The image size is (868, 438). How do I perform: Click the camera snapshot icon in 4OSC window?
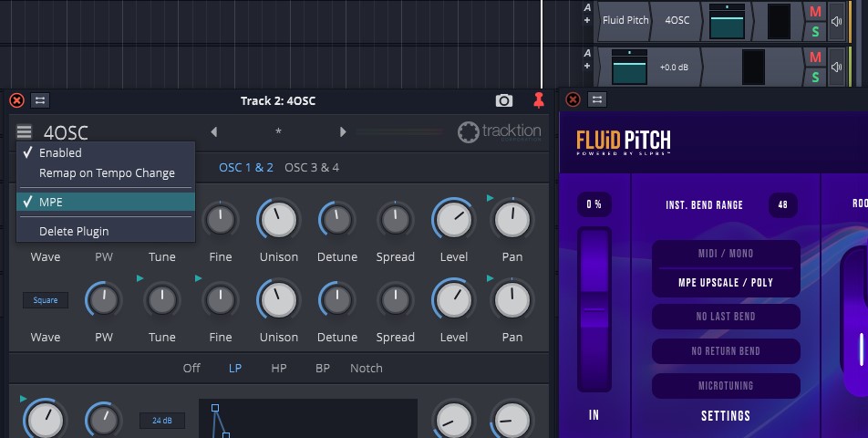click(x=503, y=100)
